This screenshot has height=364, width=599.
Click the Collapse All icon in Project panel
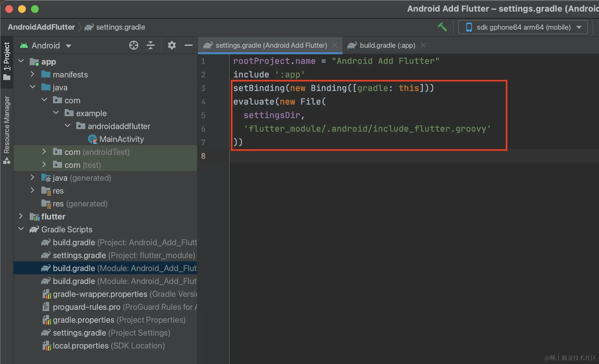[x=150, y=45]
